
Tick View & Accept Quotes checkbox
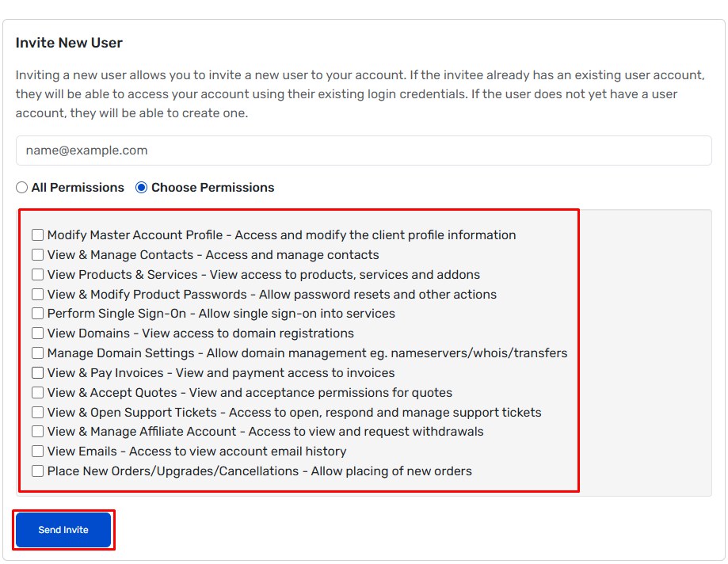pyautogui.click(x=37, y=393)
